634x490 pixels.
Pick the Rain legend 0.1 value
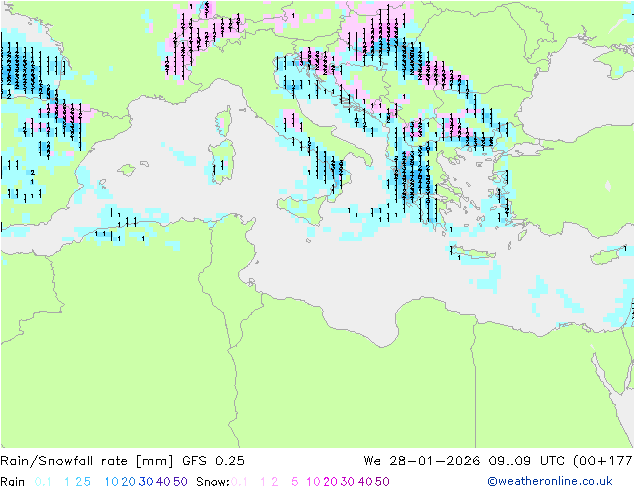click(x=43, y=482)
